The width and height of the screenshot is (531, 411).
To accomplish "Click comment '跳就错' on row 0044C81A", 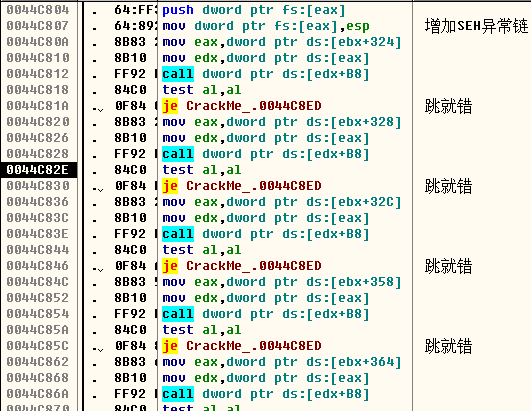I will (448, 106).
